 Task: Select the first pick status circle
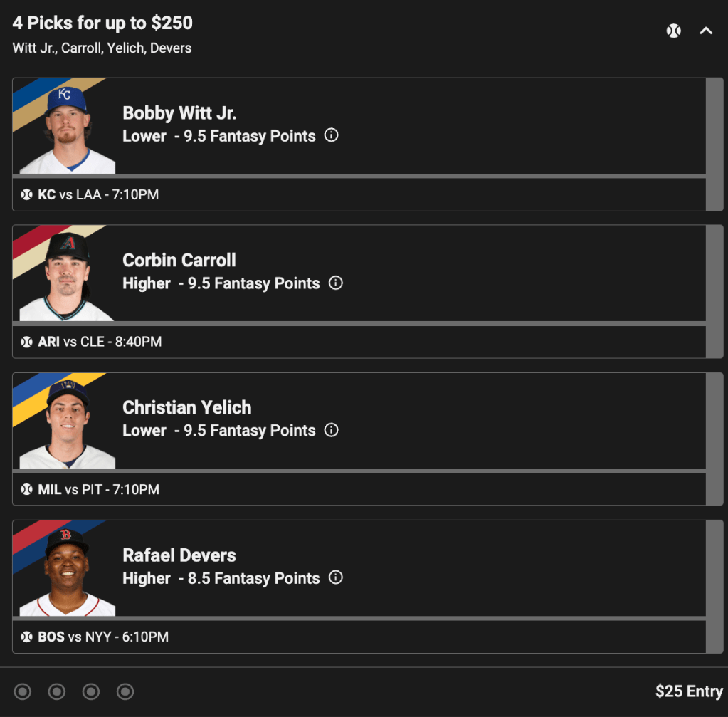23,691
